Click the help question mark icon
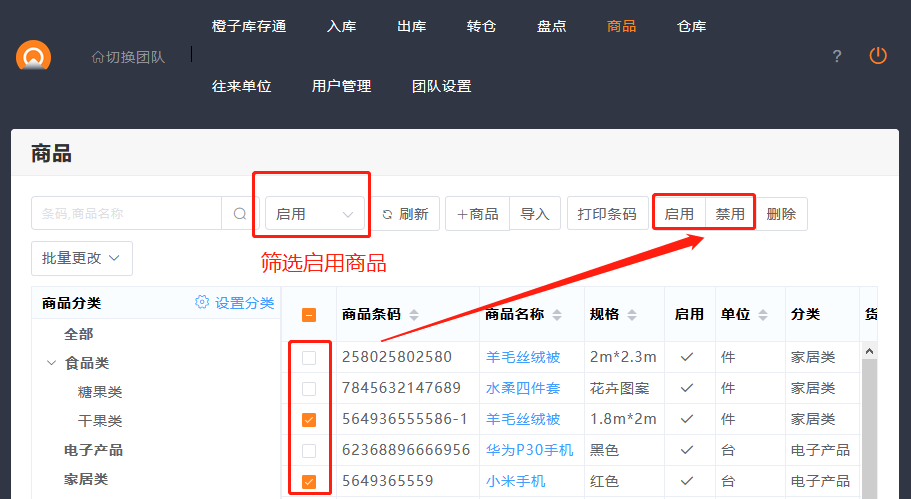This screenshot has height=499, width=911. coord(837,56)
